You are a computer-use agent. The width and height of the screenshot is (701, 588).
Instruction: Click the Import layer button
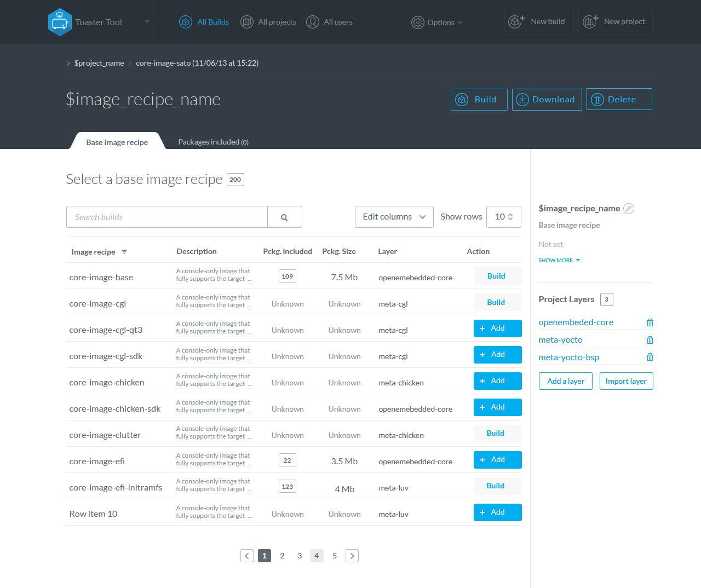click(626, 381)
